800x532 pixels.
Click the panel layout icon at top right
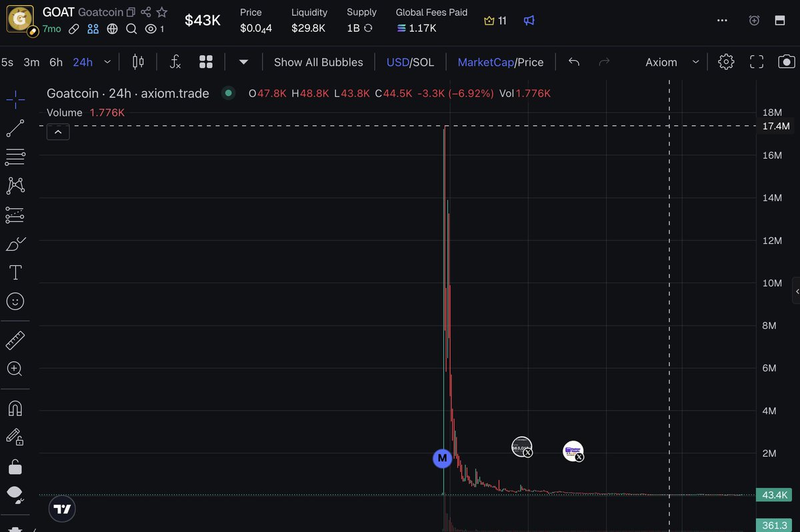pos(779,21)
